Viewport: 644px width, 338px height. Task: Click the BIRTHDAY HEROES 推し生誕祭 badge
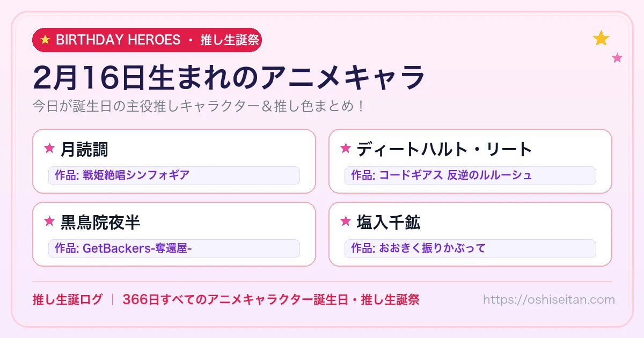tap(147, 40)
